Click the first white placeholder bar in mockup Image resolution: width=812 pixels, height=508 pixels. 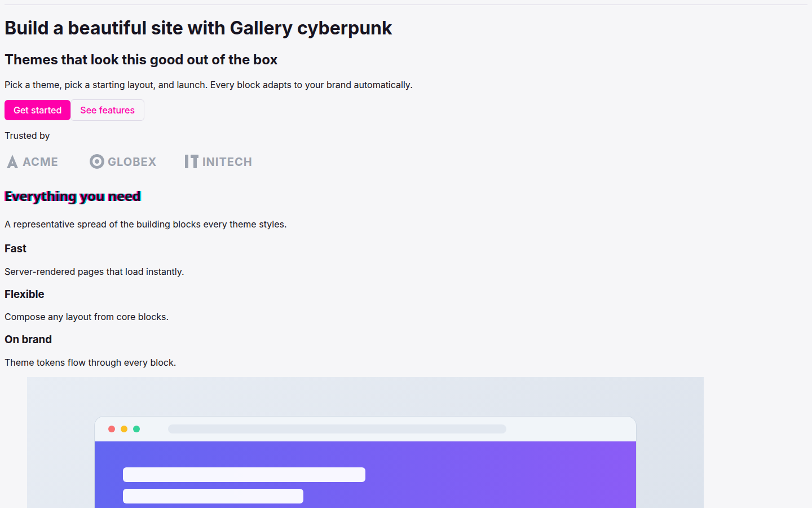click(x=244, y=475)
